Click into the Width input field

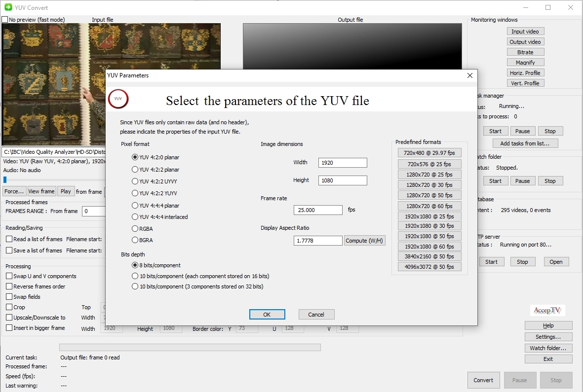point(343,163)
